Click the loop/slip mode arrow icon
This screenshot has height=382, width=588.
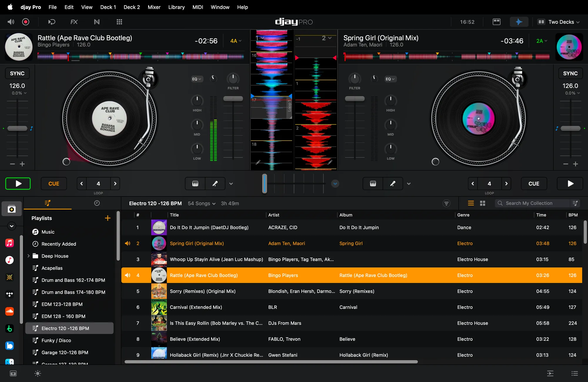coord(52,22)
